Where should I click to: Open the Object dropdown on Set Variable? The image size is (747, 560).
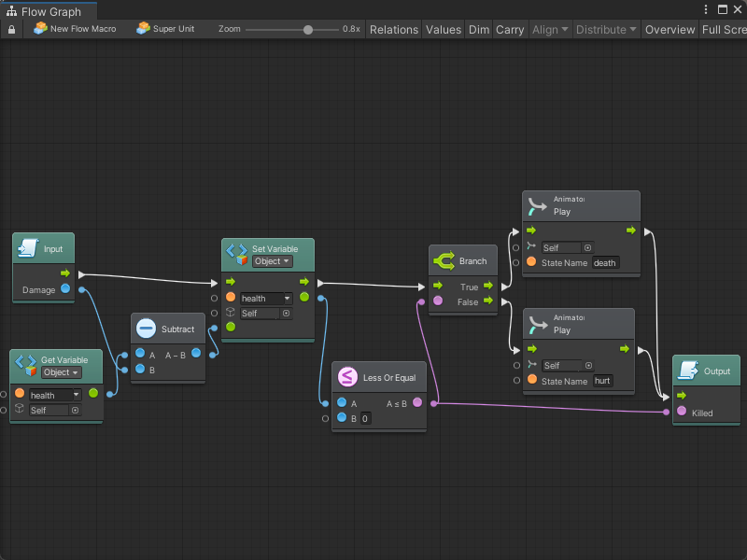(273, 261)
